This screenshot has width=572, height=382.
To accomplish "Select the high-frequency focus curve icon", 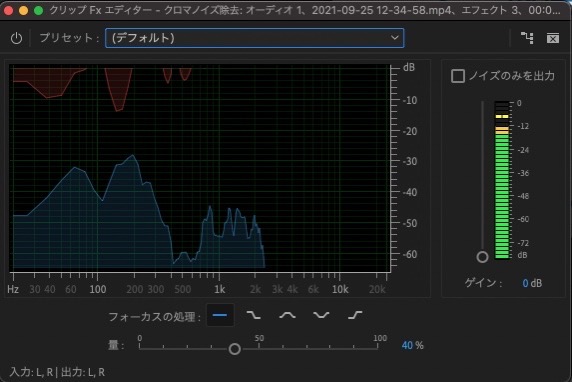I will point(355,315).
